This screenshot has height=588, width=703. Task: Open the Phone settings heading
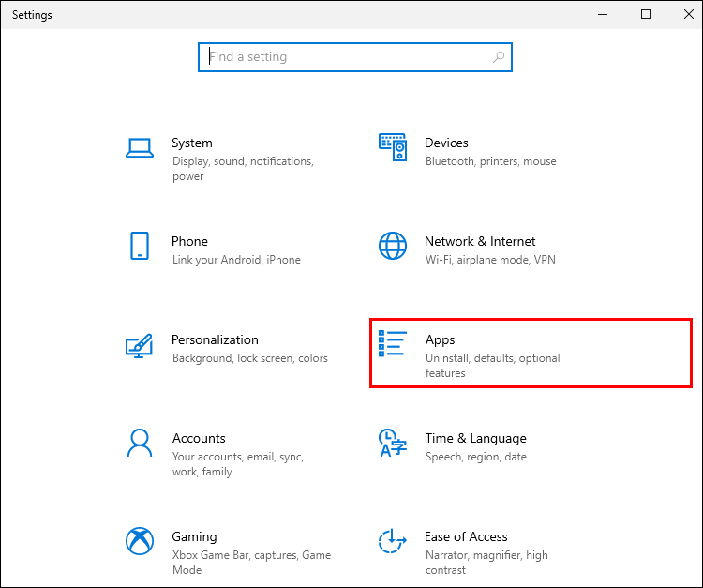[189, 241]
